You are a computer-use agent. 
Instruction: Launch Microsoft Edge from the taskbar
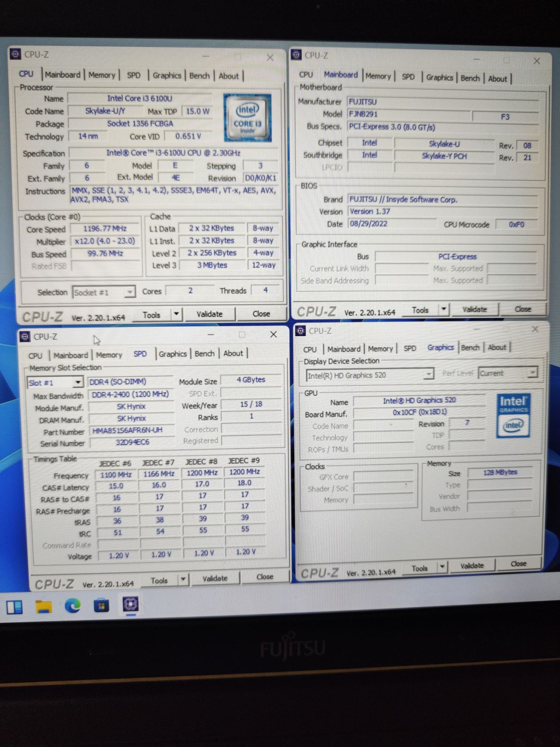pos(72,606)
